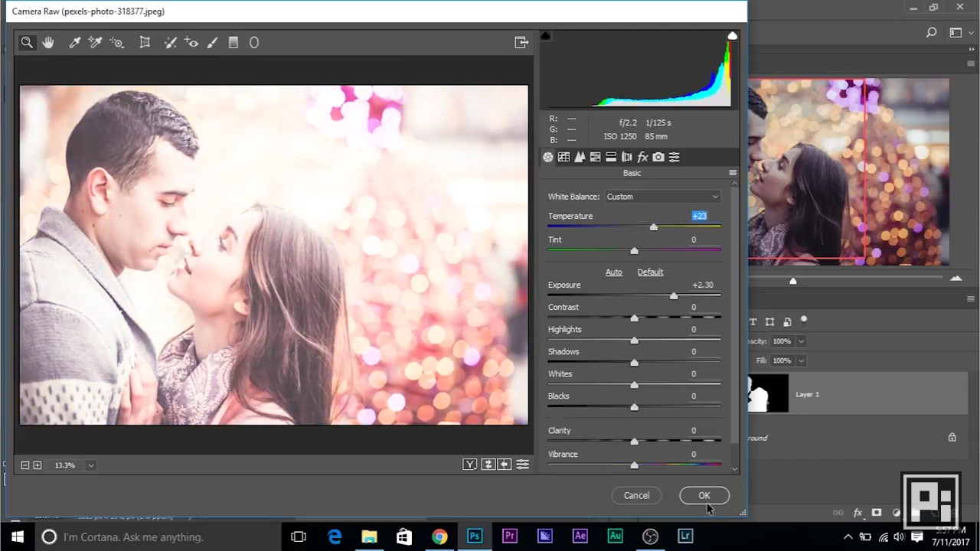Open the Effects (fx) tab
Viewport: 980px width, 551px height.
[642, 157]
